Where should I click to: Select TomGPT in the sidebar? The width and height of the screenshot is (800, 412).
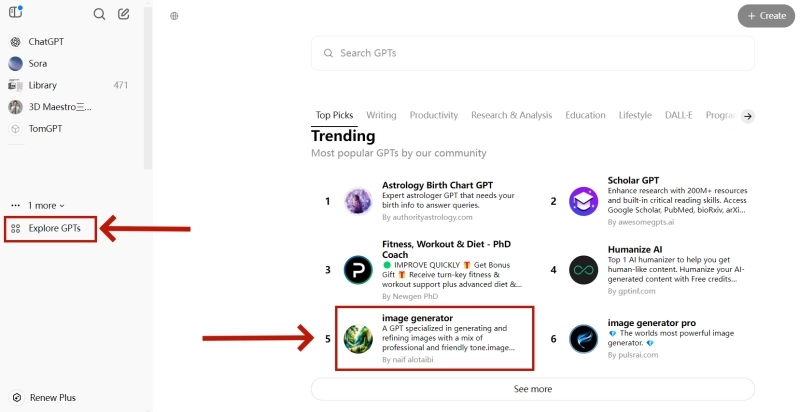[46, 129]
